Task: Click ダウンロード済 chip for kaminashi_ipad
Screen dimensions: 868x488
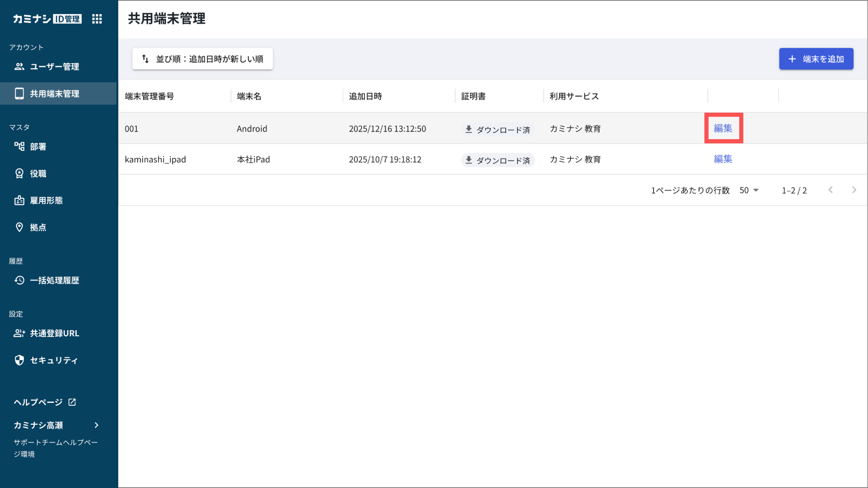Action: [x=498, y=160]
